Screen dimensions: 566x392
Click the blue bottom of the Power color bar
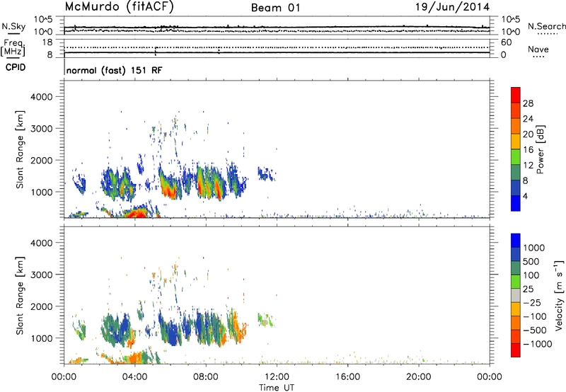tap(516, 203)
